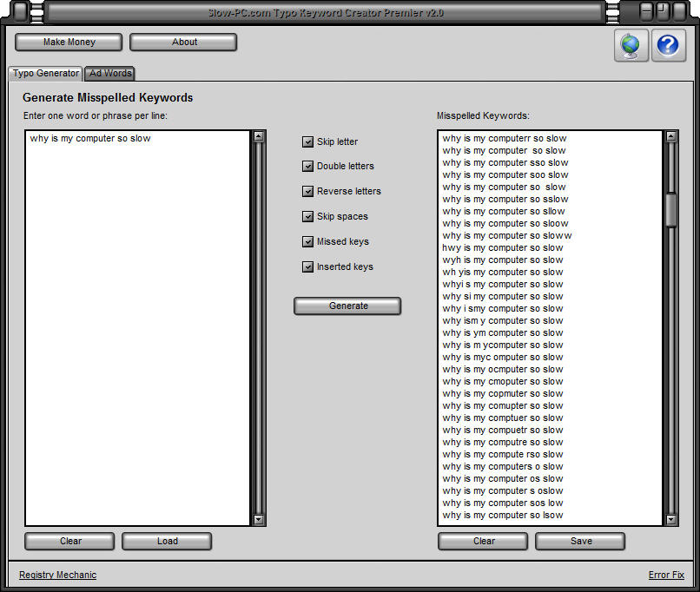Image resolution: width=700 pixels, height=592 pixels.
Task: Select 'why is my compuetr so slow' row
Action: [503, 430]
